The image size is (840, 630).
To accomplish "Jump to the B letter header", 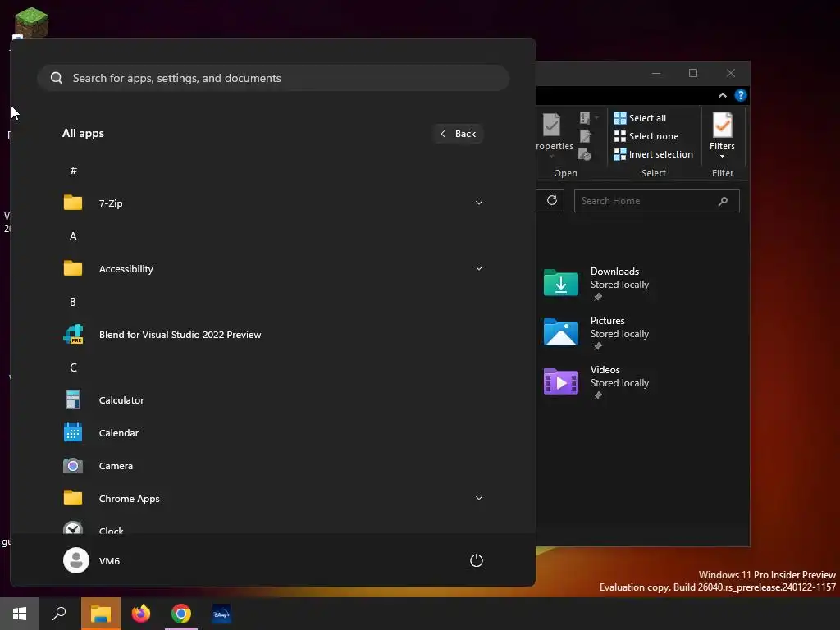I will pyautogui.click(x=73, y=302).
